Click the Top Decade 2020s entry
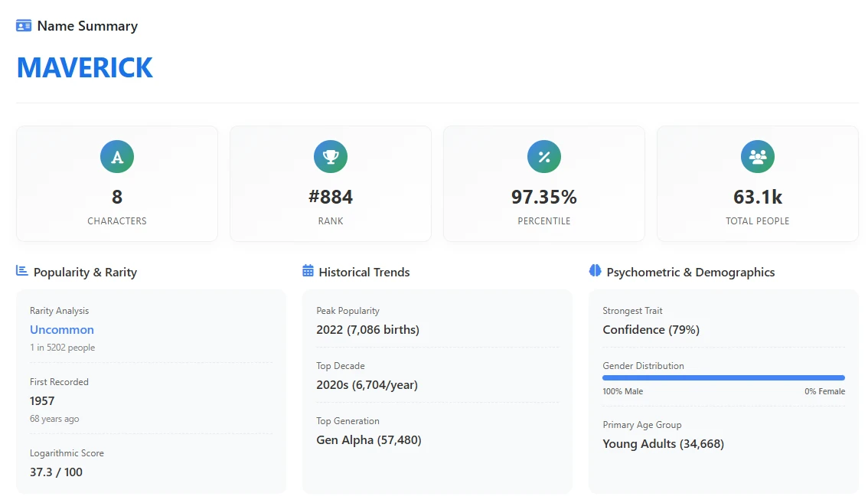 pos(367,385)
